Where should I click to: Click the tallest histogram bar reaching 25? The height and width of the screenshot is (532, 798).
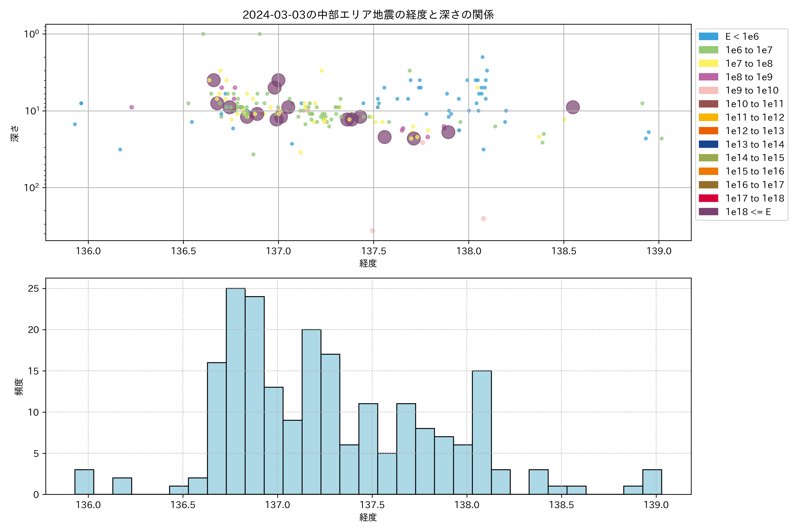tap(236, 390)
